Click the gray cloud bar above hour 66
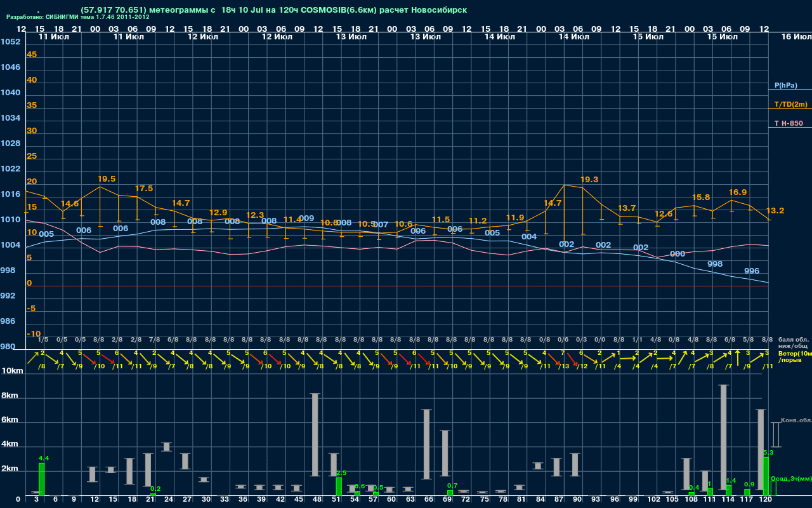The image size is (812, 508). point(426,444)
